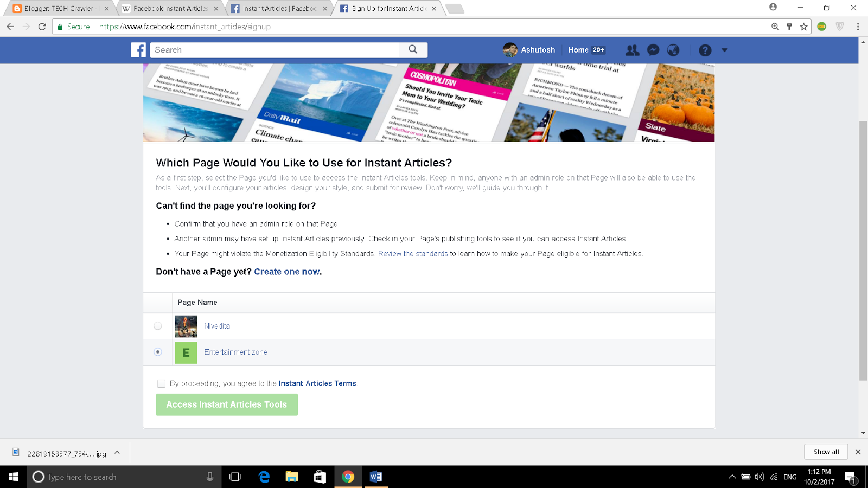Select the Nivedita page radio button
Viewport: 868px width, 488px height.
[x=158, y=326]
